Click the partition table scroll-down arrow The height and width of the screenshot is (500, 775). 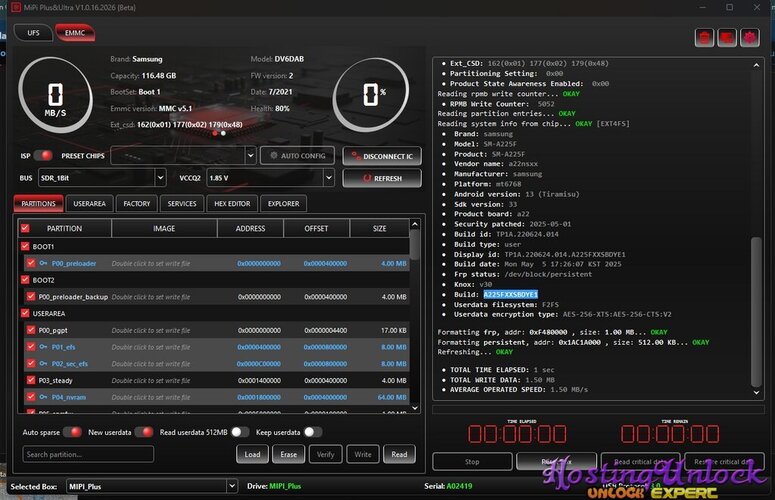[x=415, y=408]
